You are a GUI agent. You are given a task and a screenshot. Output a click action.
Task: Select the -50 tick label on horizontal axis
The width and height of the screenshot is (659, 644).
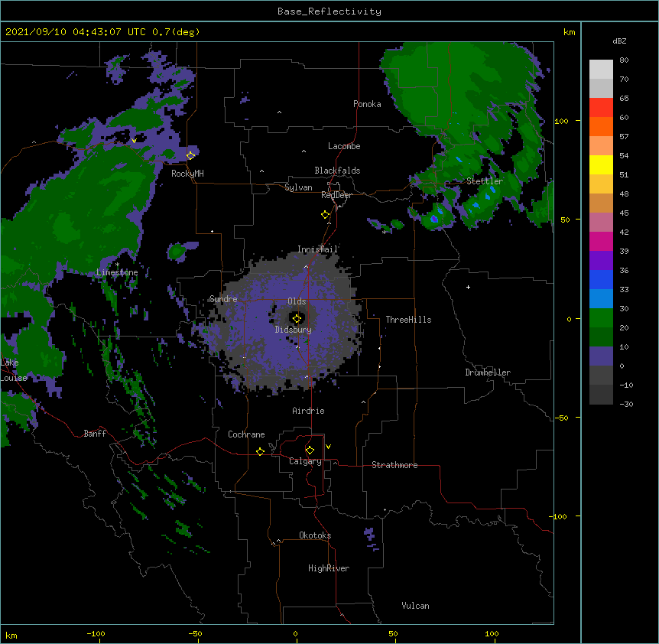pos(195,633)
